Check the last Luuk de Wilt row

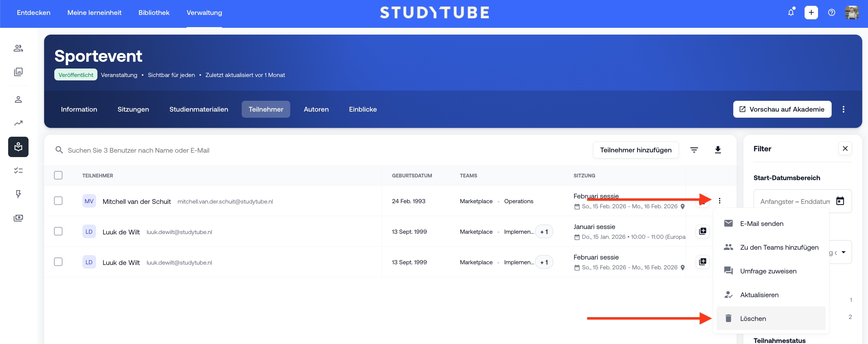pos(58,262)
